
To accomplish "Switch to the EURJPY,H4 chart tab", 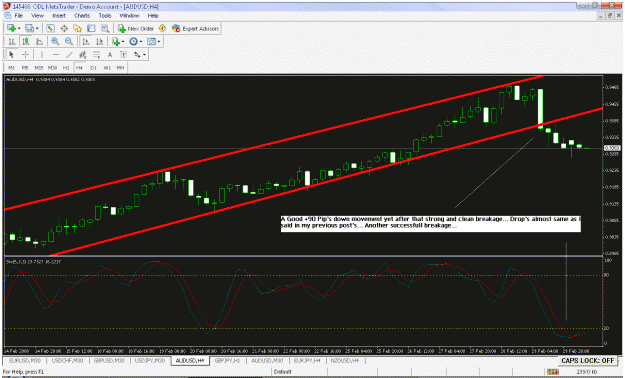I will tap(307, 360).
